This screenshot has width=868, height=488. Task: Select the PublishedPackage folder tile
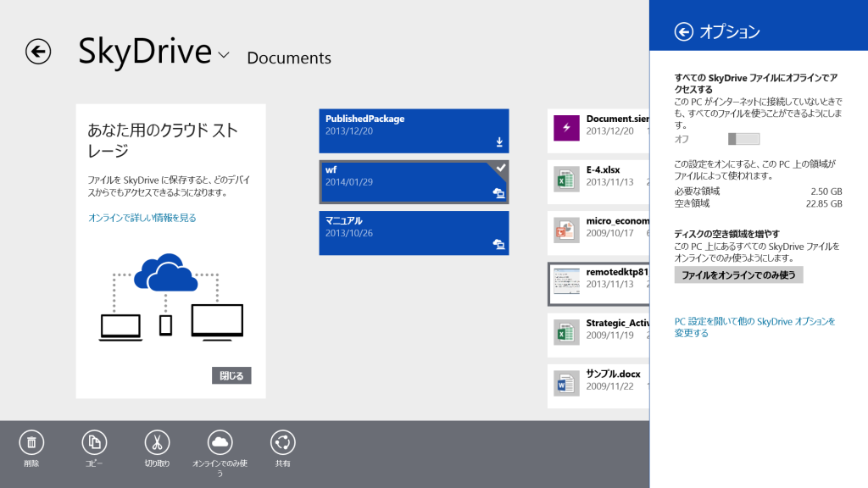pyautogui.click(x=414, y=130)
